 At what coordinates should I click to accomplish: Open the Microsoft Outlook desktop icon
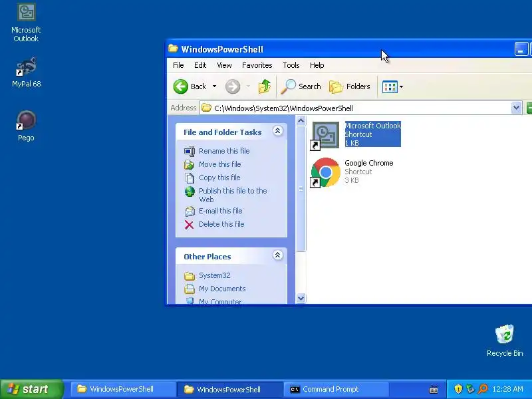click(26, 22)
